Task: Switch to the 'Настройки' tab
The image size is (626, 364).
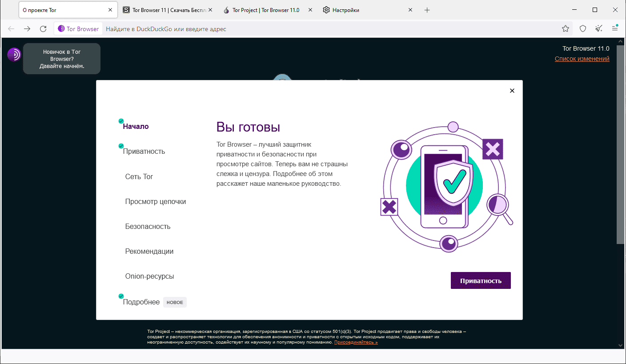Action: click(x=368, y=10)
